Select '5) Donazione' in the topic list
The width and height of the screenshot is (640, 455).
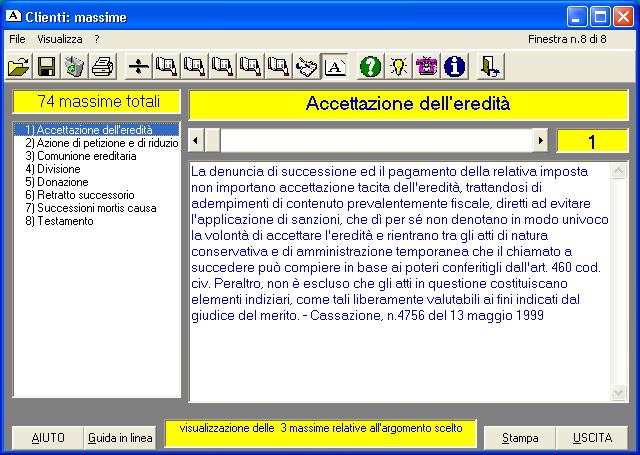pos(57,182)
